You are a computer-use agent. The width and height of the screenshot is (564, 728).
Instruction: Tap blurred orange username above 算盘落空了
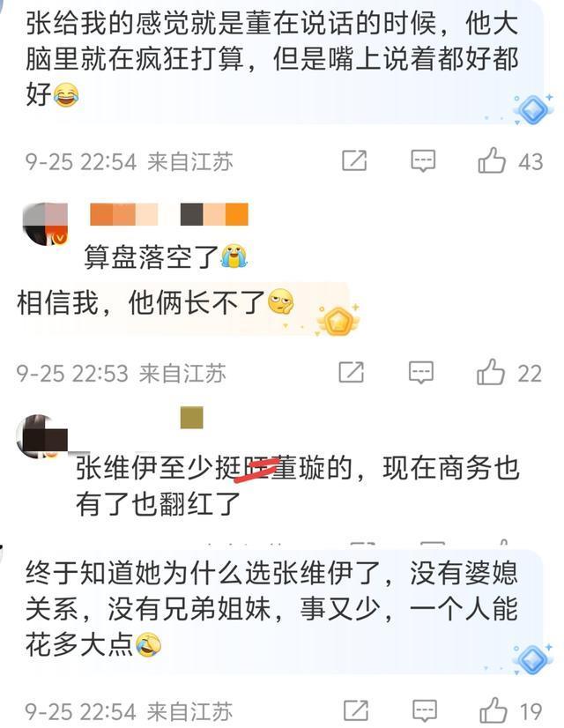coord(169,214)
